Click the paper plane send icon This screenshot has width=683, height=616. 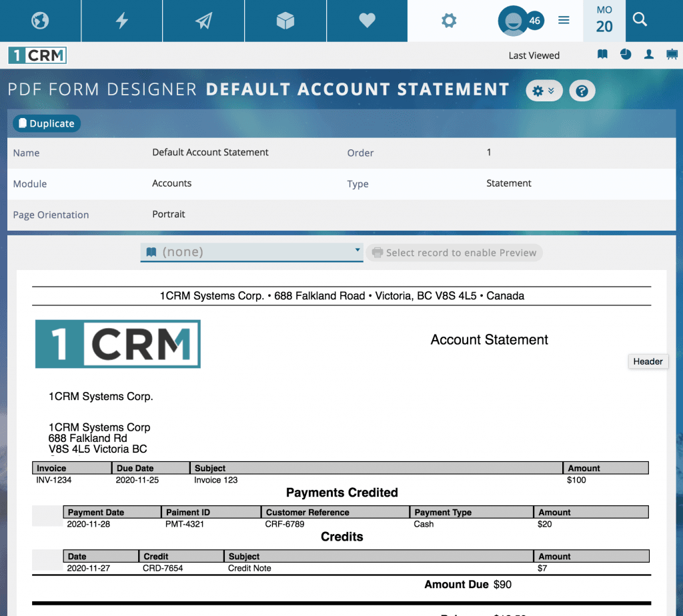203,20
